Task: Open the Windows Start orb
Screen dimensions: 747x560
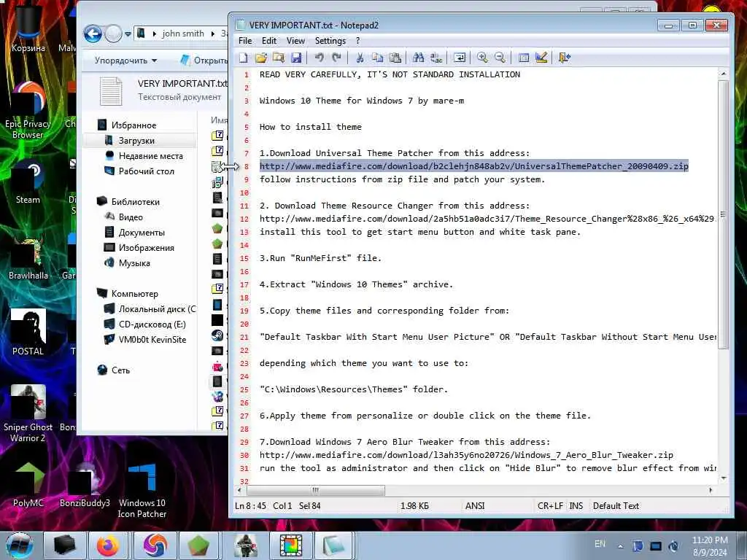Action: point(20,545)
